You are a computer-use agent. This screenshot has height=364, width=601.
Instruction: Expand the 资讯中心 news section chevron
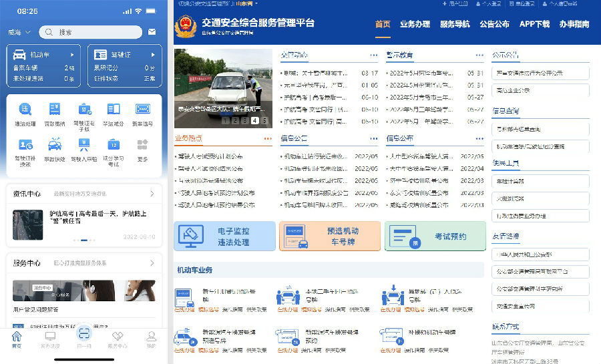click(152, 194)
